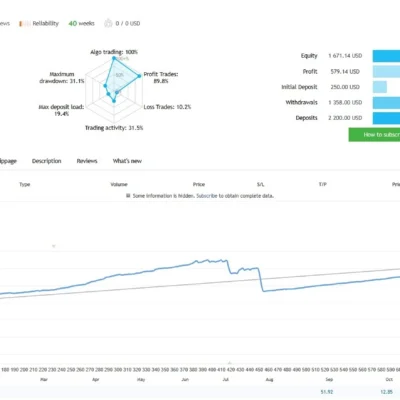This screenshot has width=400, height=400.
Task: Click the Oct month label on chart axis
Action: point(389,380)
